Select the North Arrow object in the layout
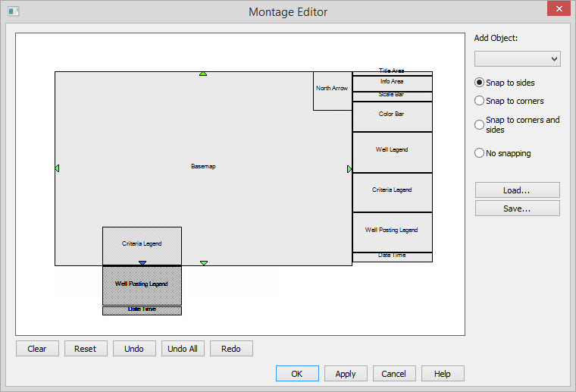 point(332,89)
